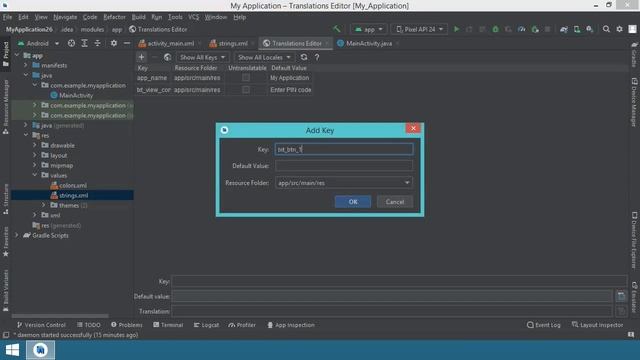The height and width of the screenshot is (360, 640).
Task: Open Device File Explorer side panel
Action: click(634, 240)
